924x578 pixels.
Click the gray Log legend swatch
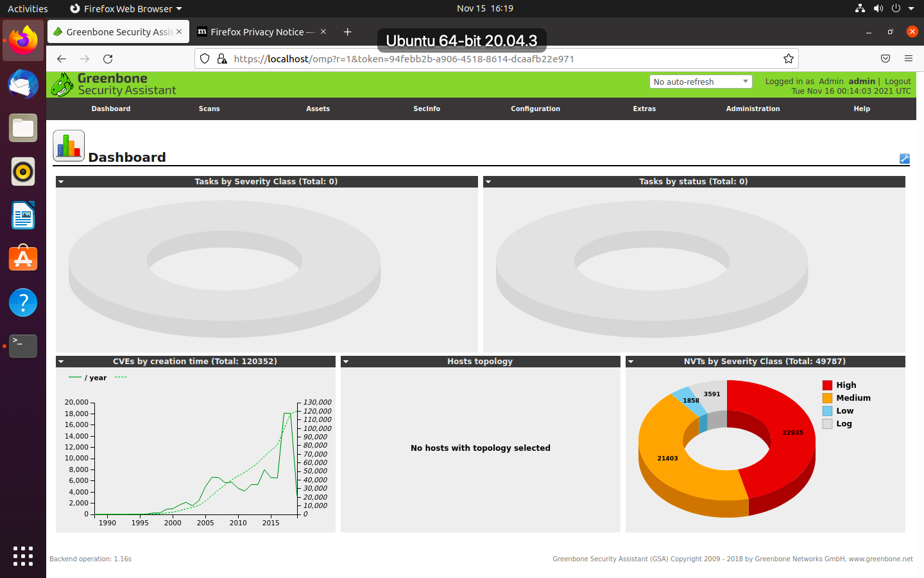click(828, 424)
